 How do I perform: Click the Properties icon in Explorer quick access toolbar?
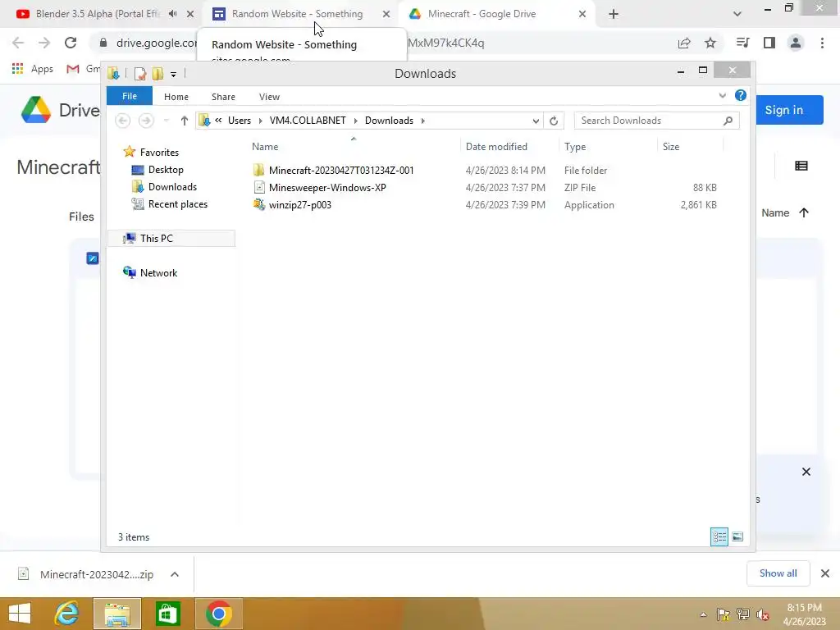[x=140, y=73]
